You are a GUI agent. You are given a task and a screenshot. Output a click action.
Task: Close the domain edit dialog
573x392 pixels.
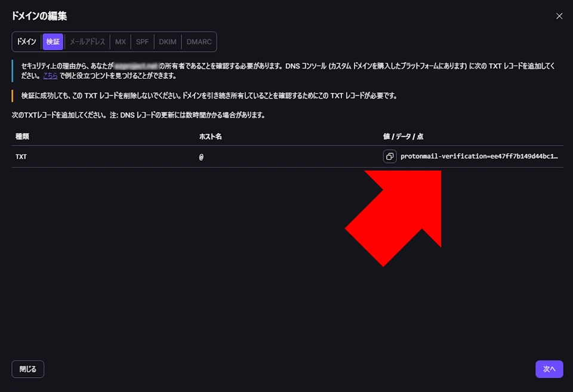(559, 16)
